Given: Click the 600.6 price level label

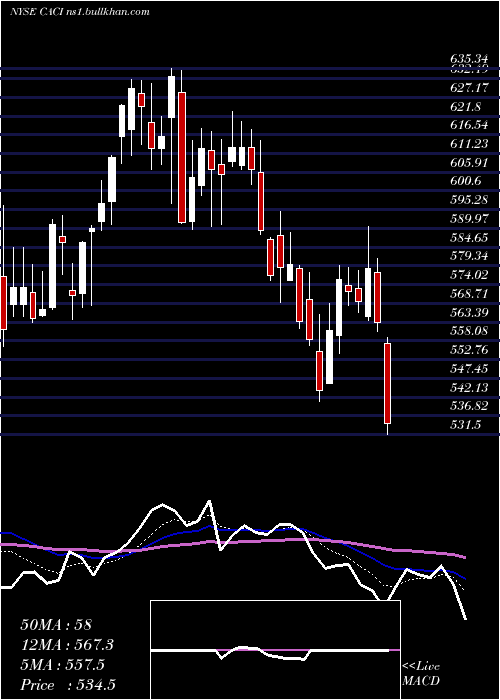Looking at the screenshot, I should (465, 181).
